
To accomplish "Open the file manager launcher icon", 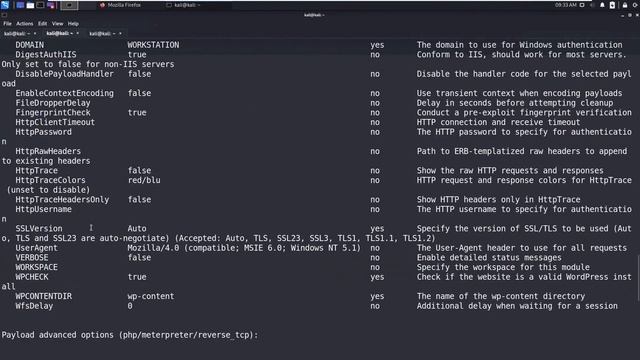I will tap(30, 5).
